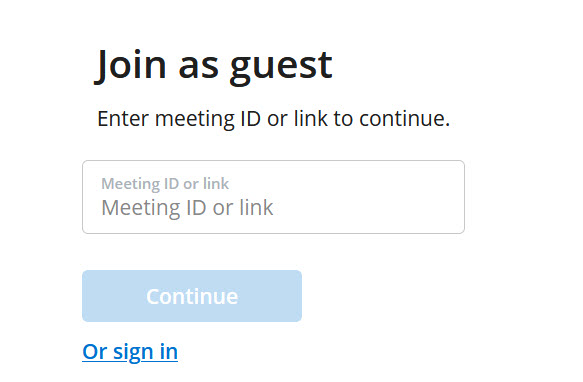Click the disabled Continue button

(x=192, y=296)
